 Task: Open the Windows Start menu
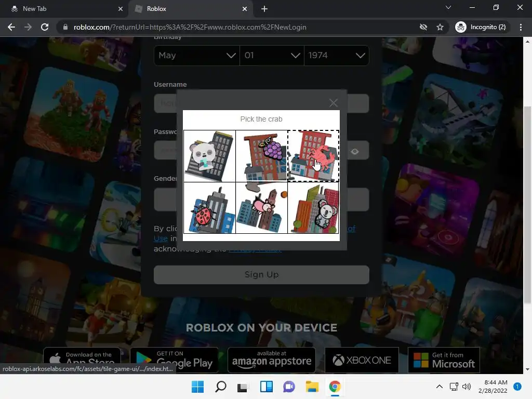[x=197, y=387]
